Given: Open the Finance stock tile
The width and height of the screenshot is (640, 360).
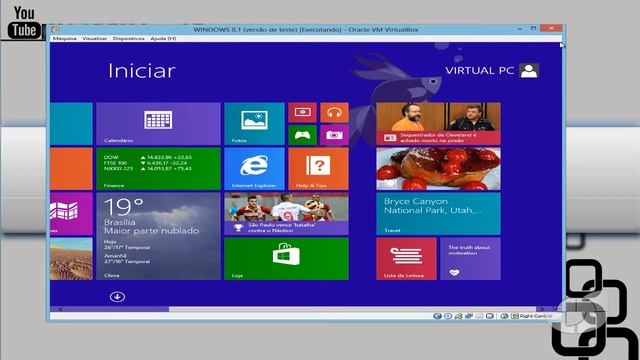Looking at the screenshot, I should click(158, 169).
